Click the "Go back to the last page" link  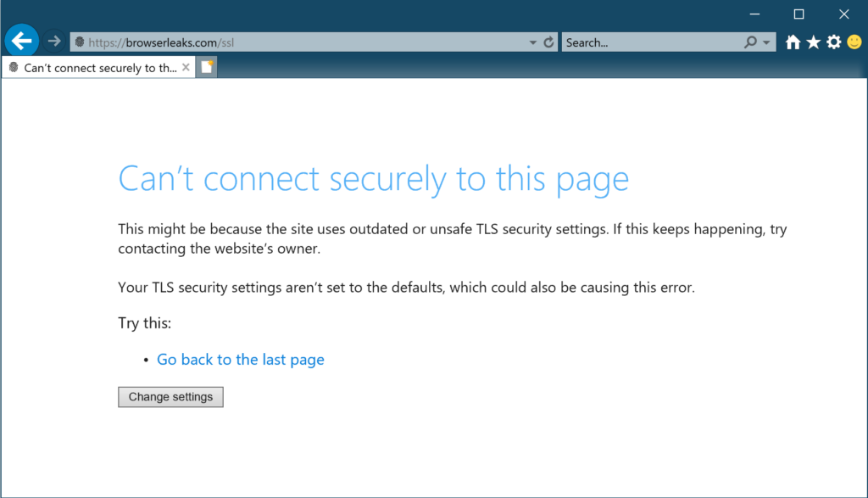coord(240,360)
